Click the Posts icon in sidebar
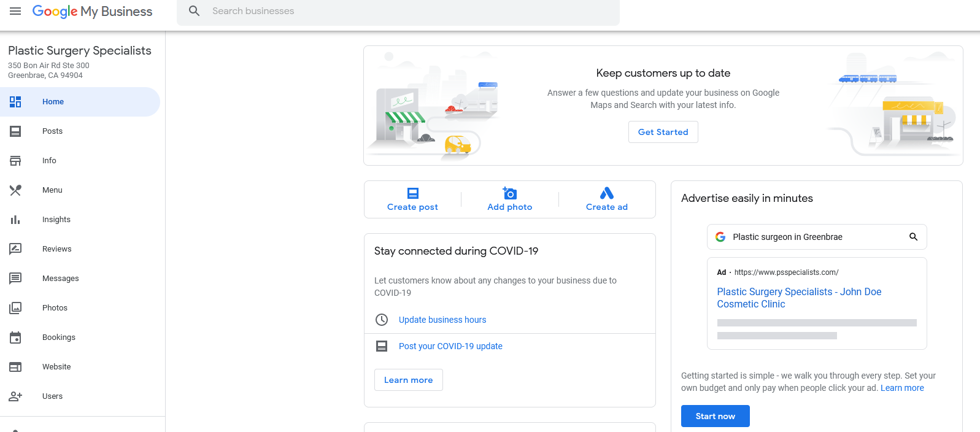 15,131
